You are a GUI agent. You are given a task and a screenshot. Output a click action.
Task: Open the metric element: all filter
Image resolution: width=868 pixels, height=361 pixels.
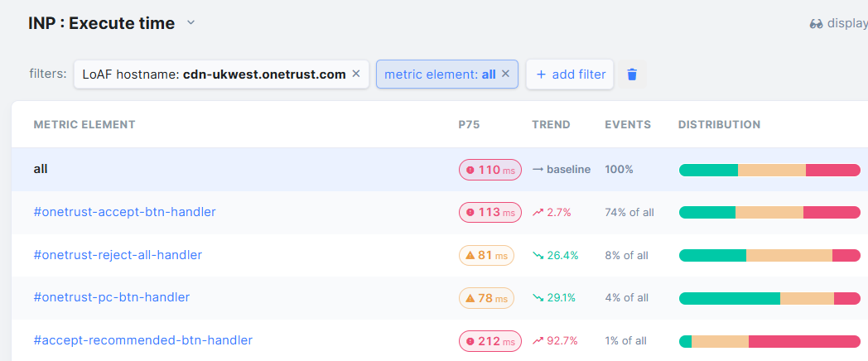[439, 75]
